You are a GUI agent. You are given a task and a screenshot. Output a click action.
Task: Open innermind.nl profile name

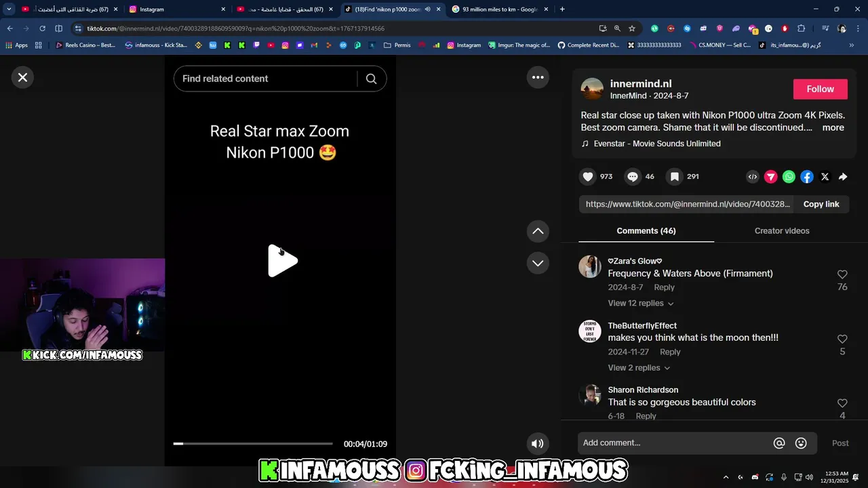pyautogui.click(x=641, y=84)
